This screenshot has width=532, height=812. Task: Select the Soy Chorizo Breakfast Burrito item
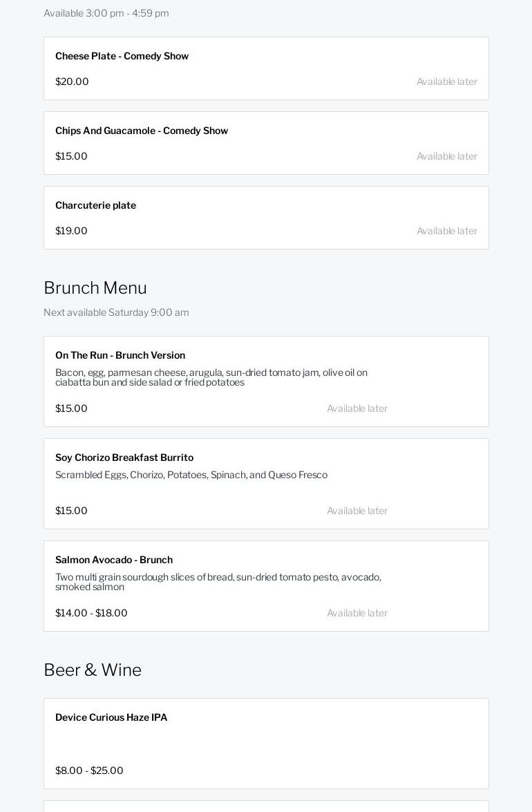click(x=124, y=457)
